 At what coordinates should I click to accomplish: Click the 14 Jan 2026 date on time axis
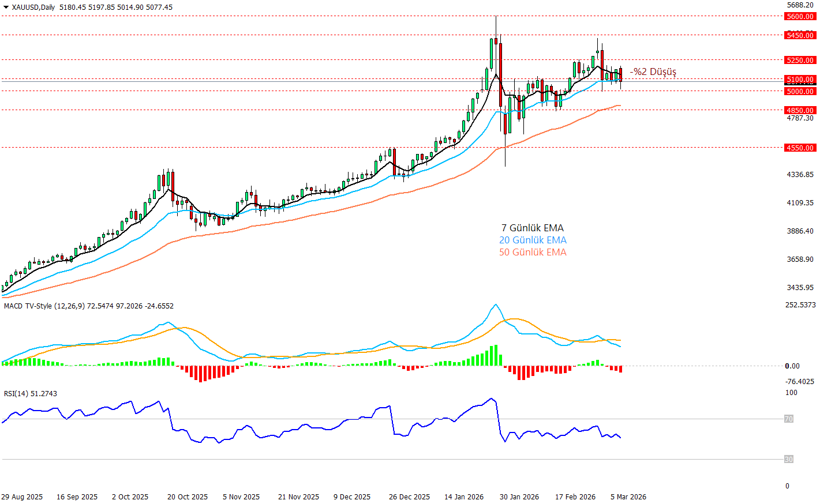tap(464, 497)
